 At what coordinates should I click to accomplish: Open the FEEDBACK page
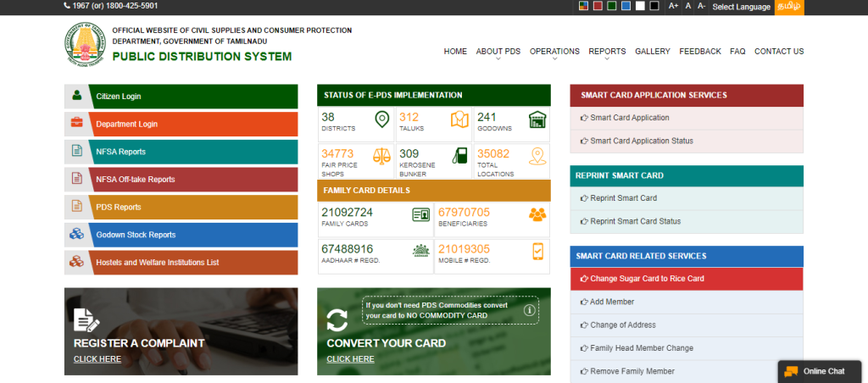click(x=700, y=52)
